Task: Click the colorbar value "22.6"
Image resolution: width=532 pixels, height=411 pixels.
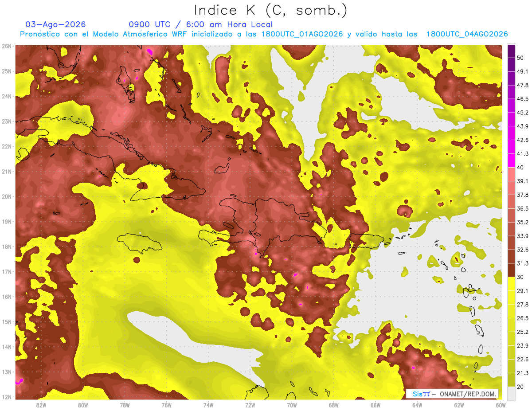Action: point(523,360)
